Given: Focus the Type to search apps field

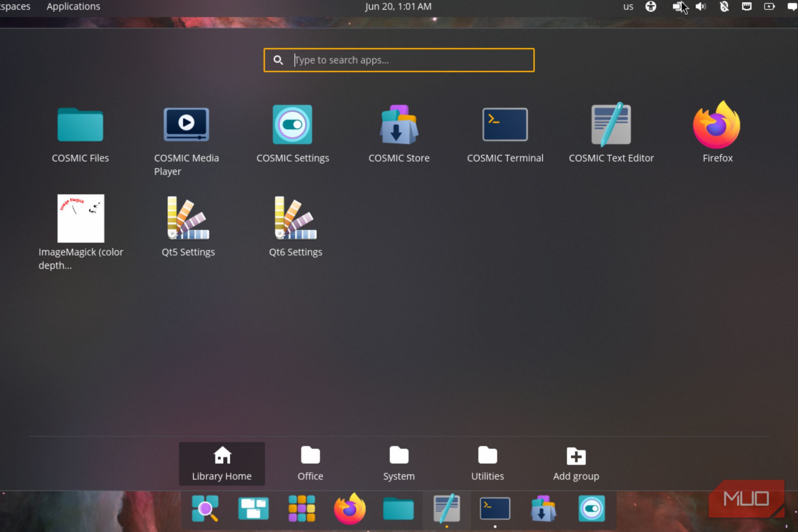Looking at the screenshot, I should click(399, 60).
